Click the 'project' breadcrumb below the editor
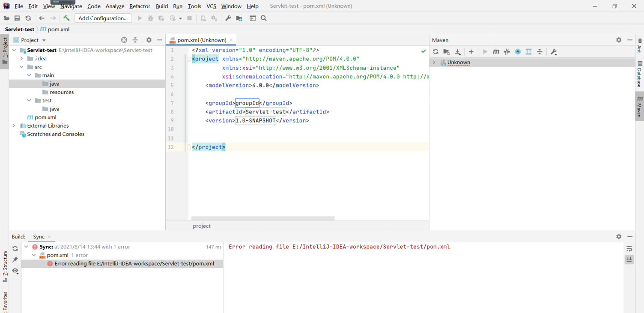 202,226
